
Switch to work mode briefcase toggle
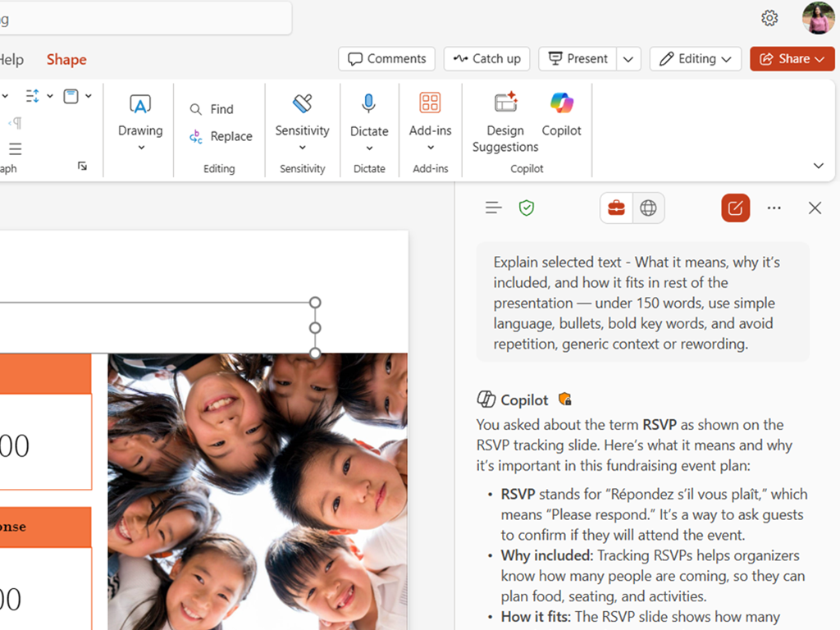point(616,208)
